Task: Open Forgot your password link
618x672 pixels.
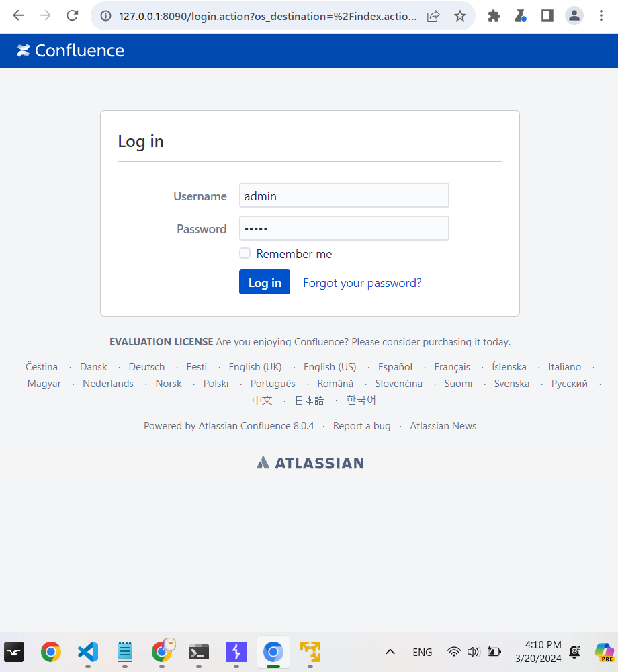Action: coord(362,283)
